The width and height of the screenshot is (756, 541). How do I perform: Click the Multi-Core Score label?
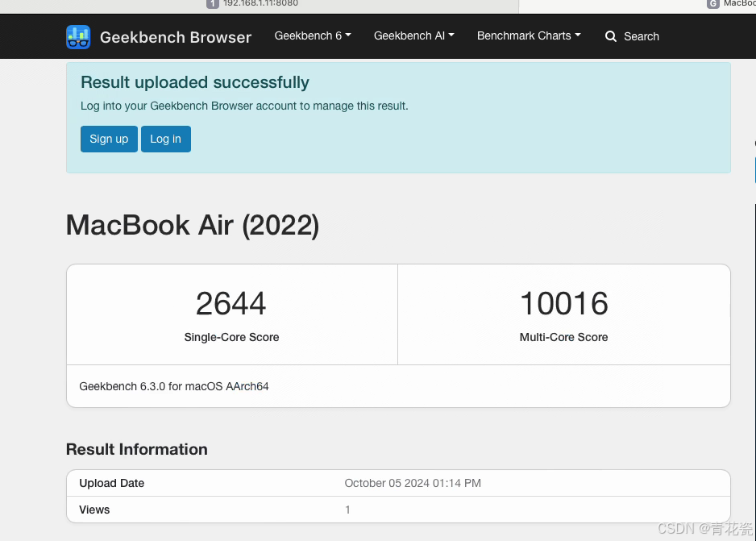pos(563,337)
